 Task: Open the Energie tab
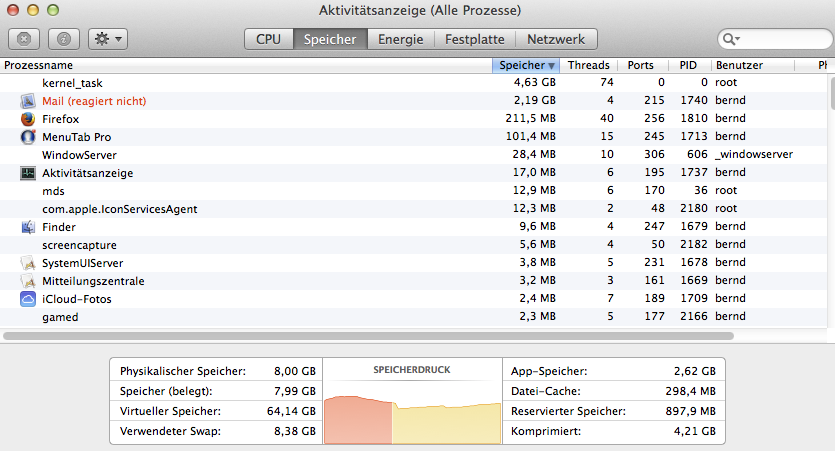400,39
